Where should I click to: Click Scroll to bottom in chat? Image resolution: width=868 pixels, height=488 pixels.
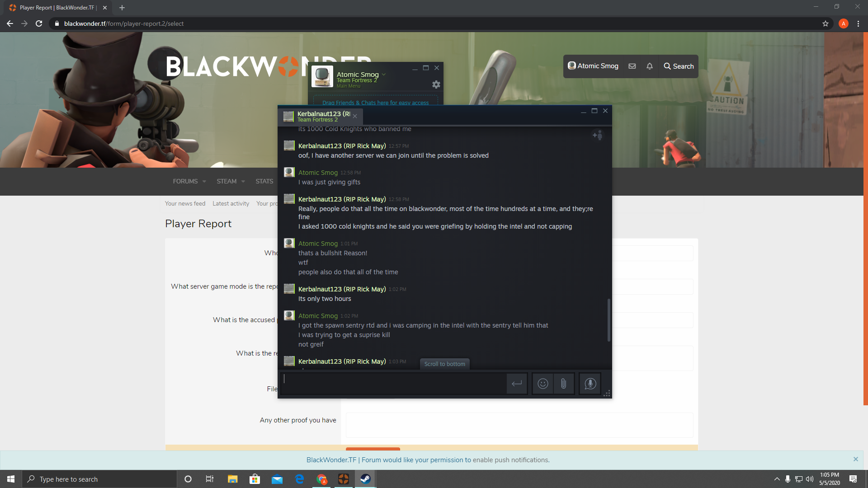coord(445,364)
